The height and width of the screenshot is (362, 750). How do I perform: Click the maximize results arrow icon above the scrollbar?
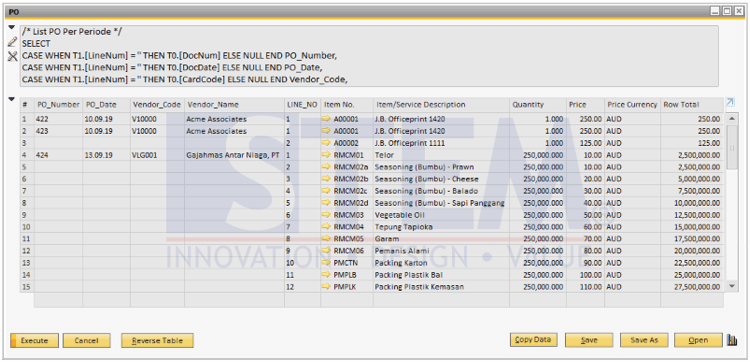coord(730,102)
